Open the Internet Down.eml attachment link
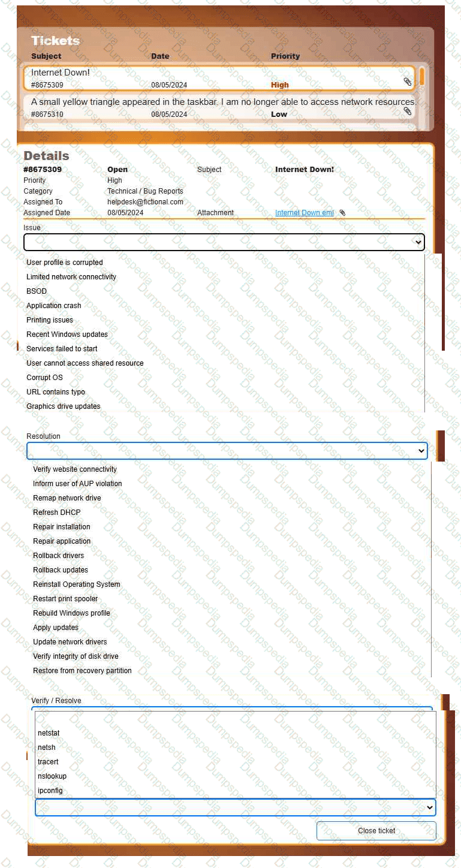461x868 pixels. coord(305,213)
